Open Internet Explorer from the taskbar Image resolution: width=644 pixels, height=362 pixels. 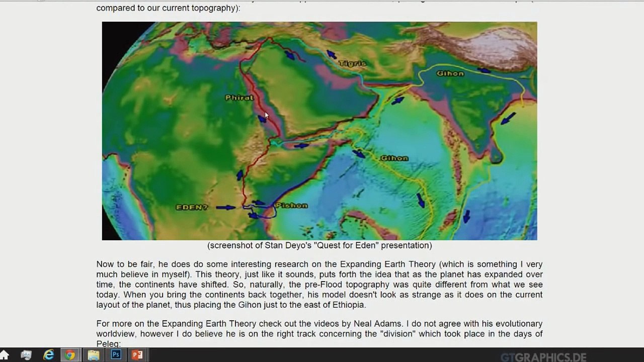[x=48, y=355]
